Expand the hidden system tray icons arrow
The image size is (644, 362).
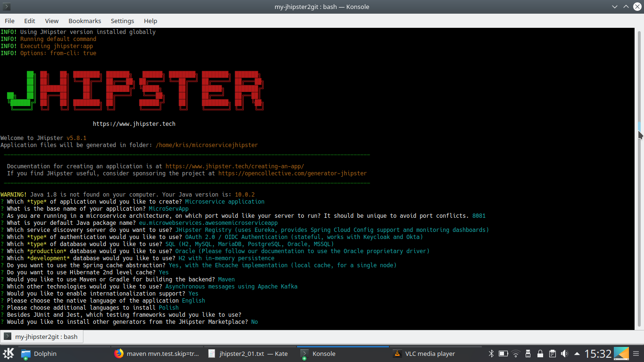point(577,354)
